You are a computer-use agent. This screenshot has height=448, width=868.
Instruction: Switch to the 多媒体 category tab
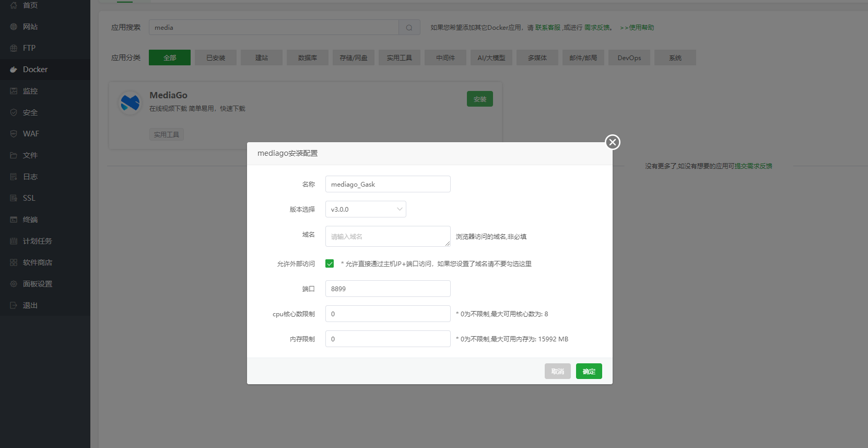pos(537,58)
